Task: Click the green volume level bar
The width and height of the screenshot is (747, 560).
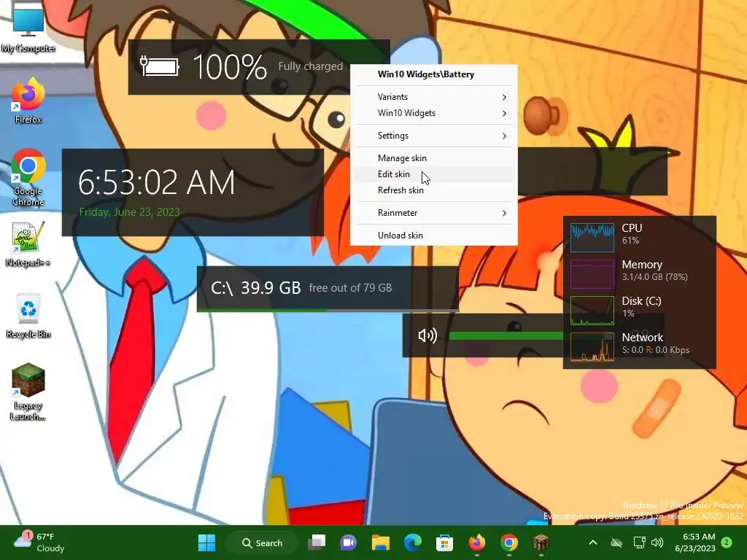Action: pos(506,335)
